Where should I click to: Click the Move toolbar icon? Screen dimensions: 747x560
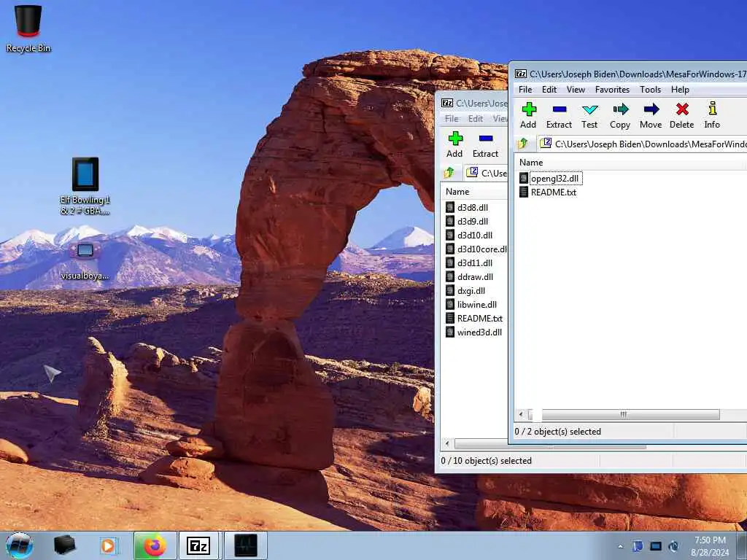[x=651, y=115]
